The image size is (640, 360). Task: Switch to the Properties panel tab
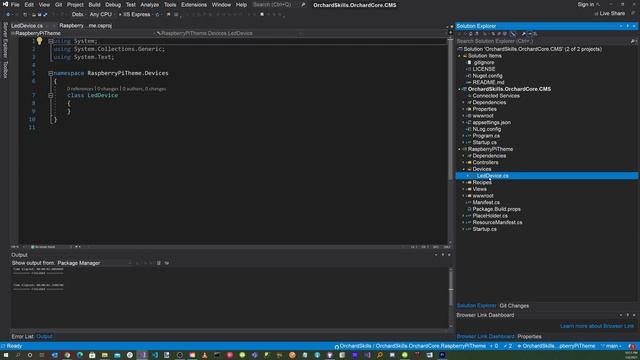(529, 337)
